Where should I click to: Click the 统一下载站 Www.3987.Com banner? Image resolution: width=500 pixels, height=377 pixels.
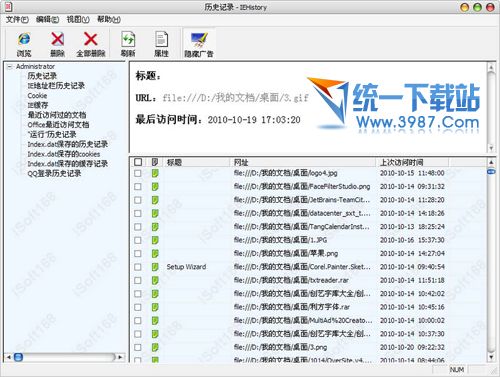pos(393,104)
